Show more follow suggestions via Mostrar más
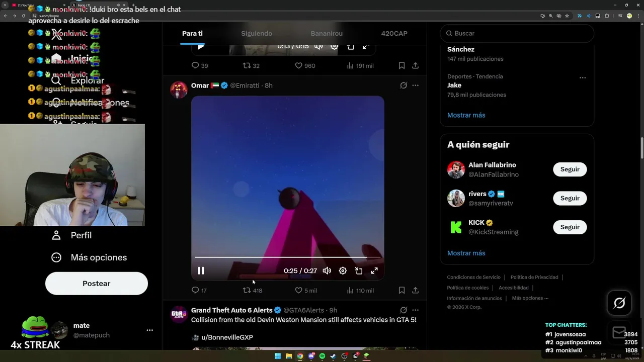This screenshot has height=362, width=644. click(466, 253)
